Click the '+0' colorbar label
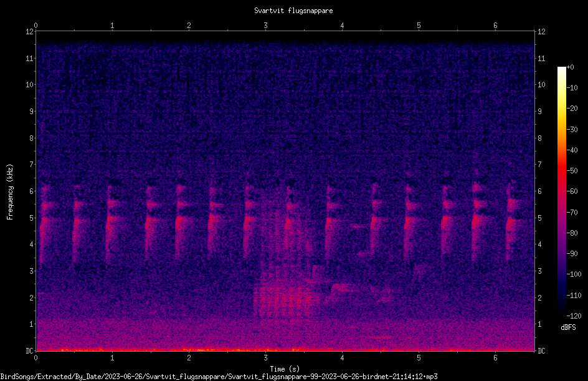This screenshot has height=381, width=588. click(x=570, y=67)
